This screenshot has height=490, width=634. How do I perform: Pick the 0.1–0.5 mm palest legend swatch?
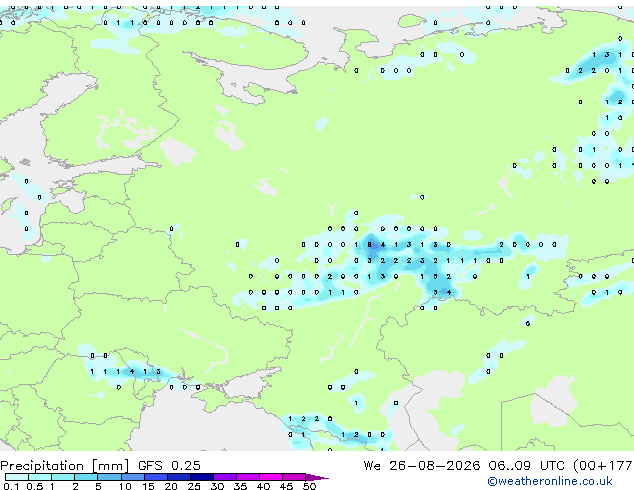coord(17,477)
